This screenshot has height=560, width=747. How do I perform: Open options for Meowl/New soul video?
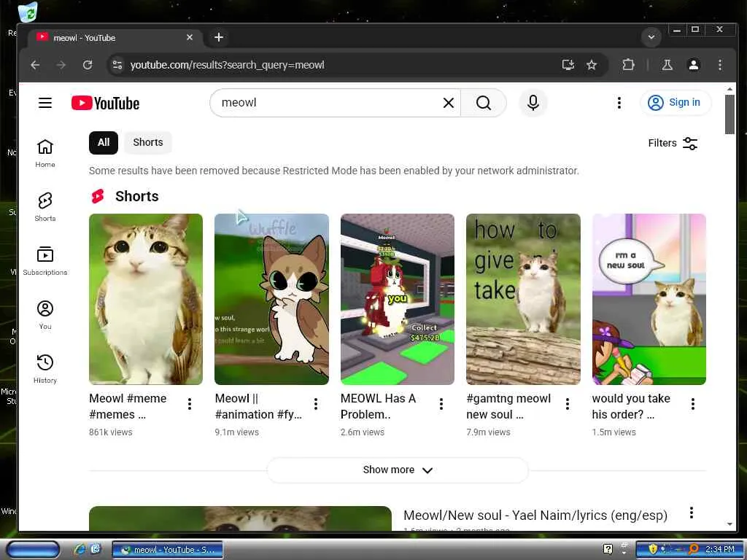692,513
